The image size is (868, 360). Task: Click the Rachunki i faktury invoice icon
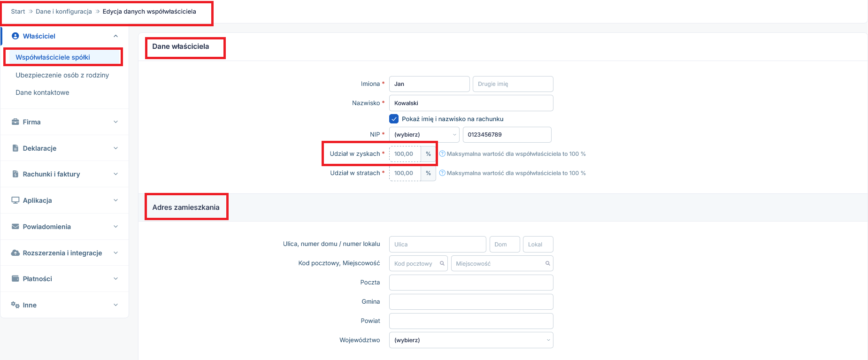15,174
